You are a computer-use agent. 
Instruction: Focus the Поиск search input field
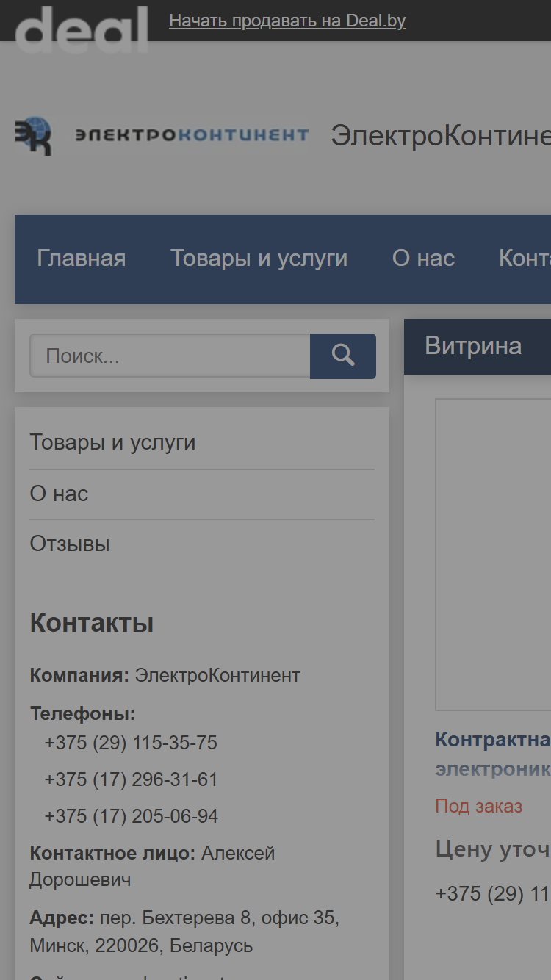[170, 356]
